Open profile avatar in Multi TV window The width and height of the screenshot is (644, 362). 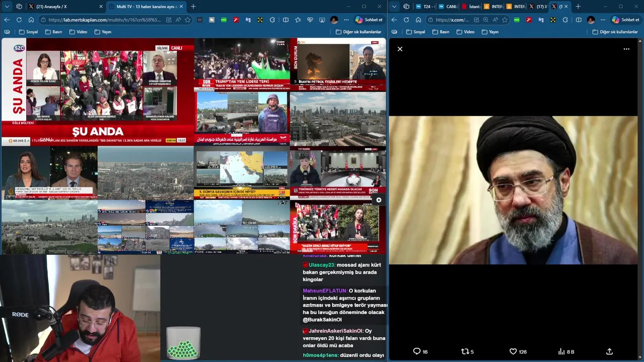pyautogui.click(x=334, y=20)
